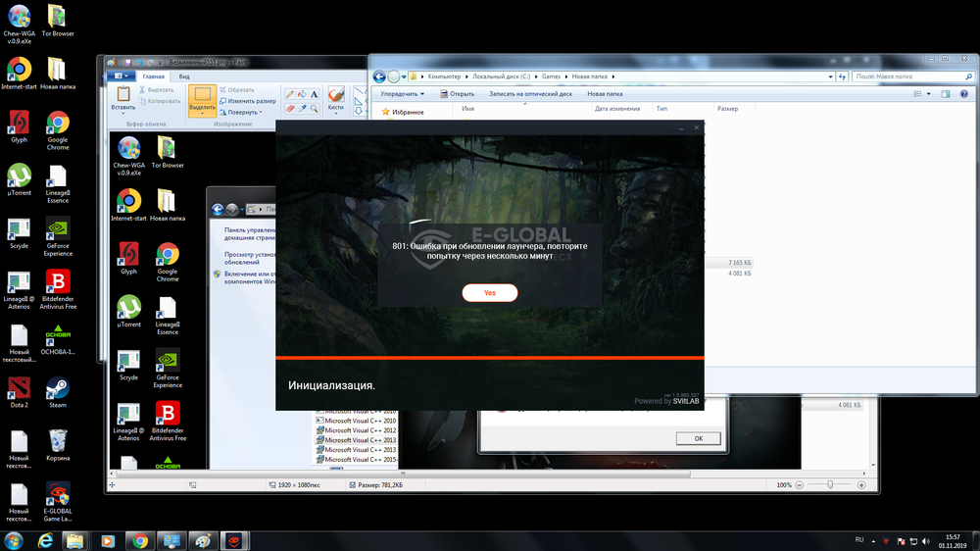
Task: Adjust the Paint zoom slider
Action: pyautogui.click(x=831, y=484)
